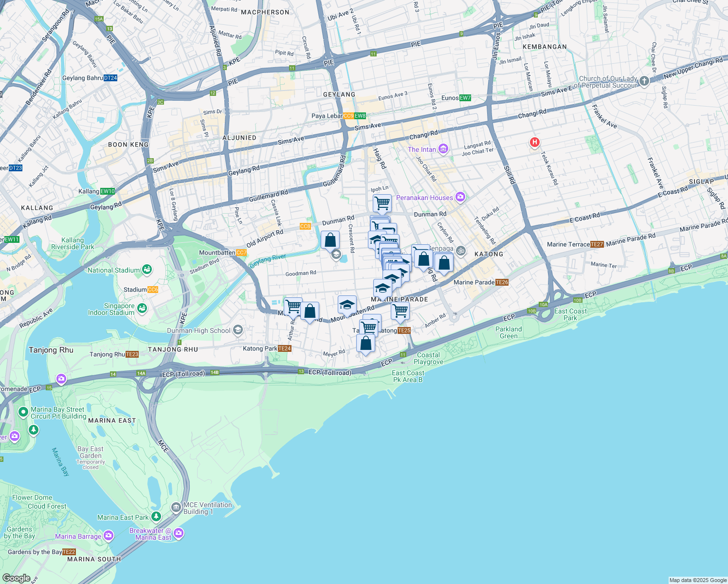
Task: Click the Om temple marker near Kenpaga
Action: [461, 250]
